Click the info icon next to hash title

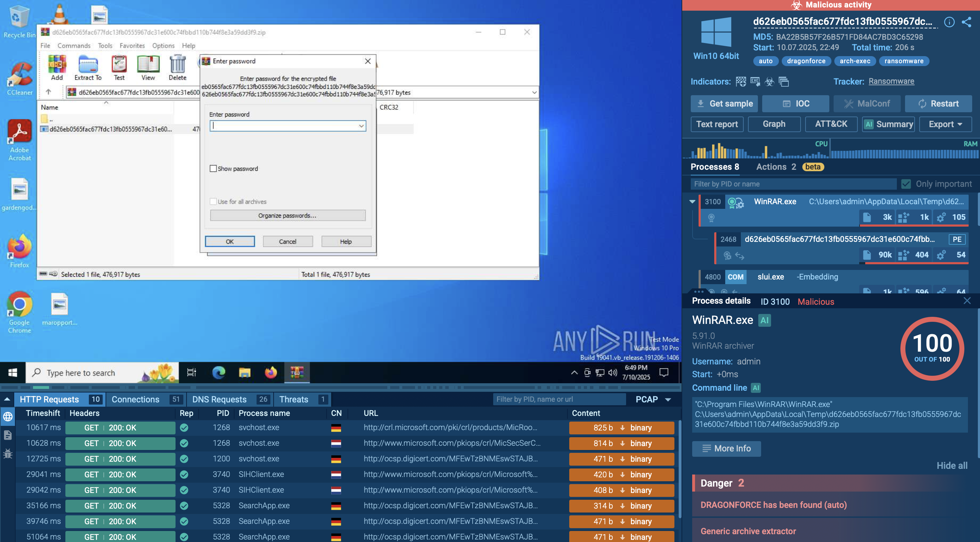coord(949,22)
